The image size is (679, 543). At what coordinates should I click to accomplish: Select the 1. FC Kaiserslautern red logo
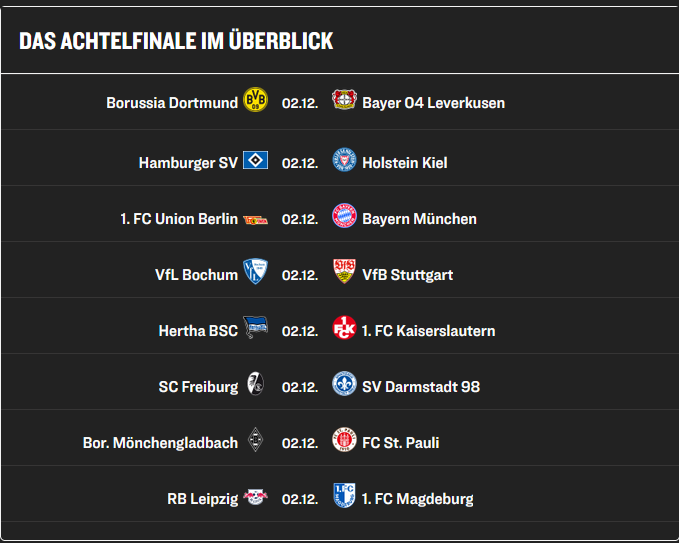coord(344,327)
